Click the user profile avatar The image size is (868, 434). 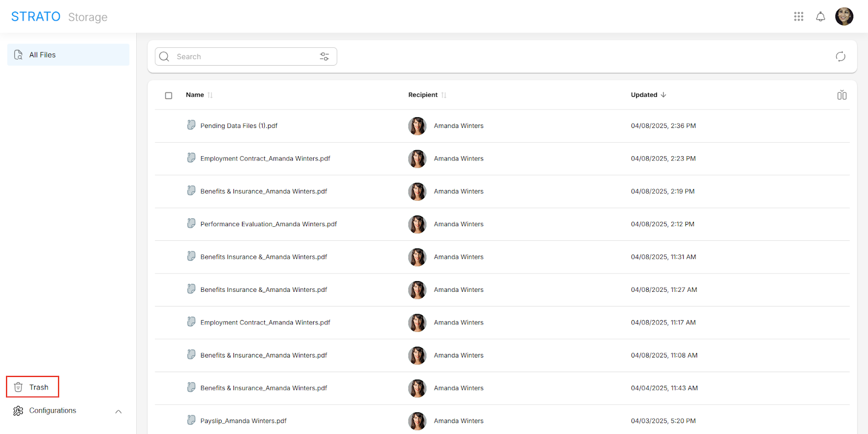[x=844, y=16]
